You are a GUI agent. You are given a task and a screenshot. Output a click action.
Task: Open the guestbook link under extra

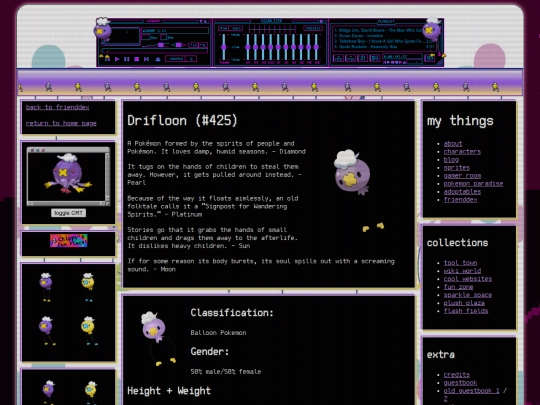[460, 383]
